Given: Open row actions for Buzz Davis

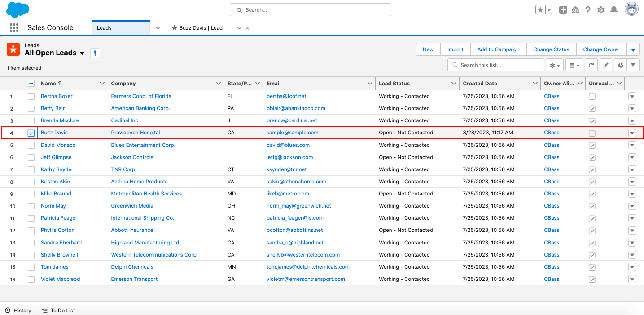Looking at the screenshot, I should click(632, 133).
